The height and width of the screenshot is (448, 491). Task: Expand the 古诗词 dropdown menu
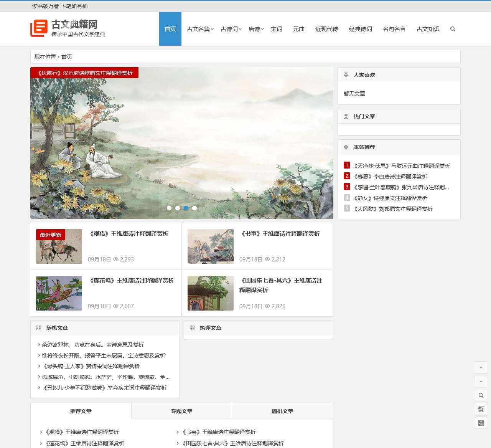231,29
